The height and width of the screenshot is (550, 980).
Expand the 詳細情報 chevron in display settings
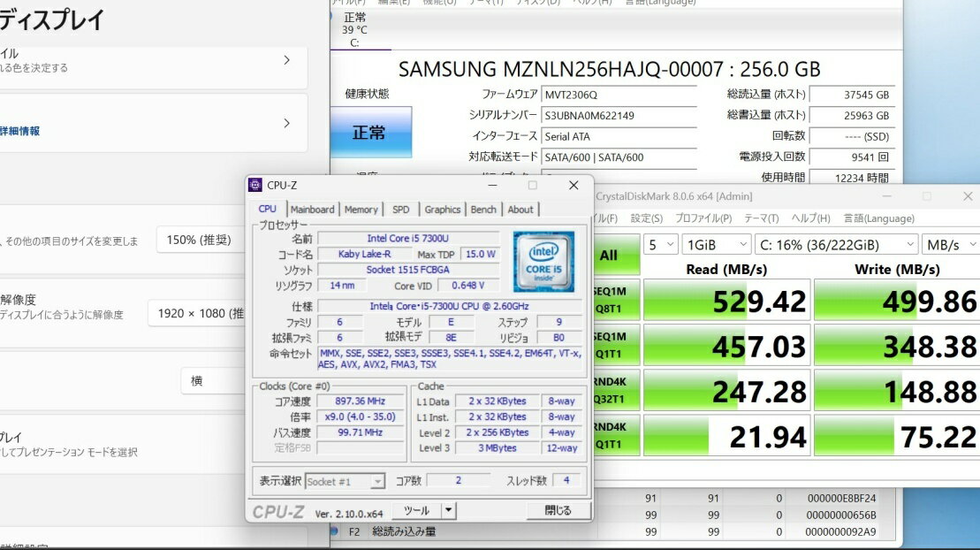286,124
